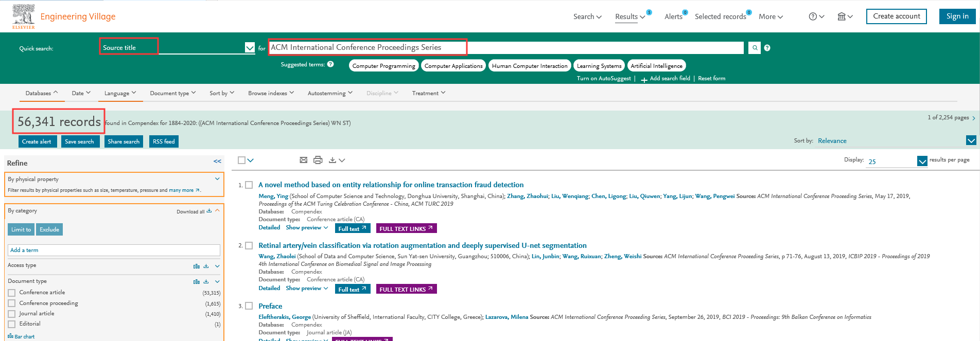Open the Results menu in the header
Screen dimensions: 980x341
[x=630, y=16]
